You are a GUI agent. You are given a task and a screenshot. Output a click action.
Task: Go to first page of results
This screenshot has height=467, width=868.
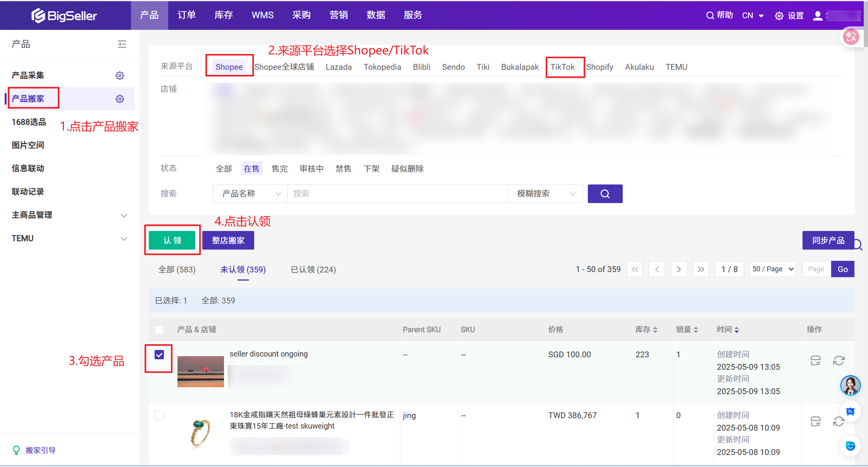(x=635, y=269)
